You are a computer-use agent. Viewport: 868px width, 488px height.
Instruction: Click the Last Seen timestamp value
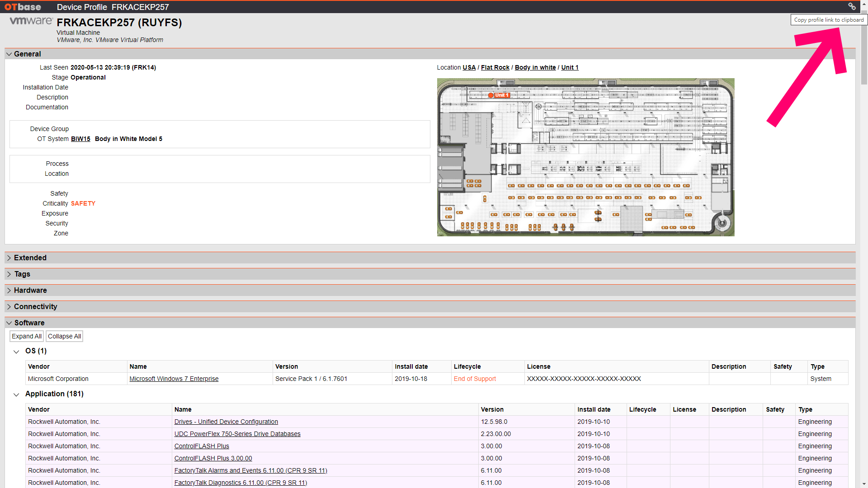pos(113,67)
